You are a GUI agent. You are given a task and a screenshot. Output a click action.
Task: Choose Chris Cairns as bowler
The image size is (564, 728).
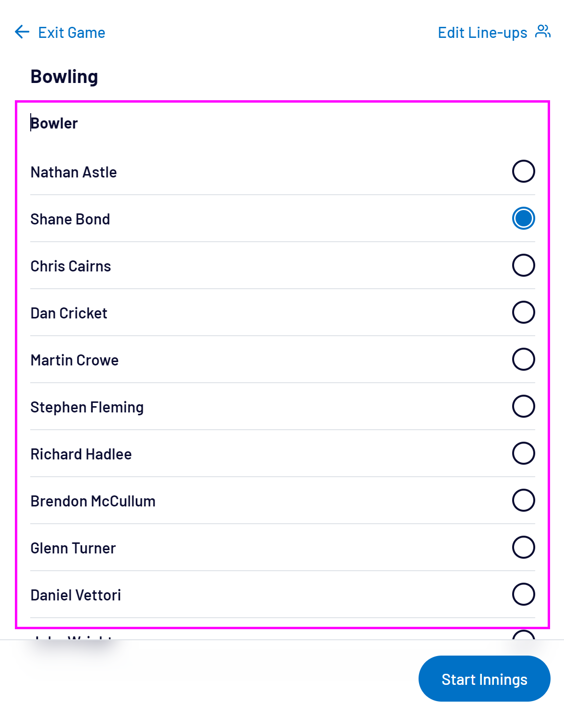coord(523,265)
